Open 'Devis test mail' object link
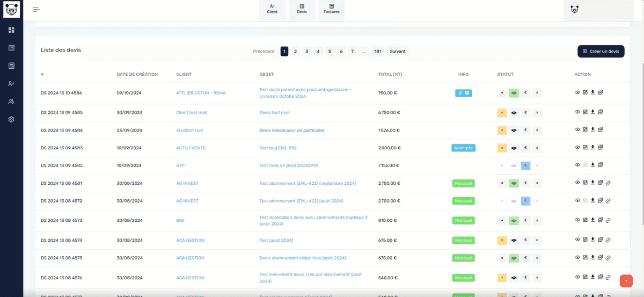The height and width of the screenshot is (297, 644). tap(274, 113)
